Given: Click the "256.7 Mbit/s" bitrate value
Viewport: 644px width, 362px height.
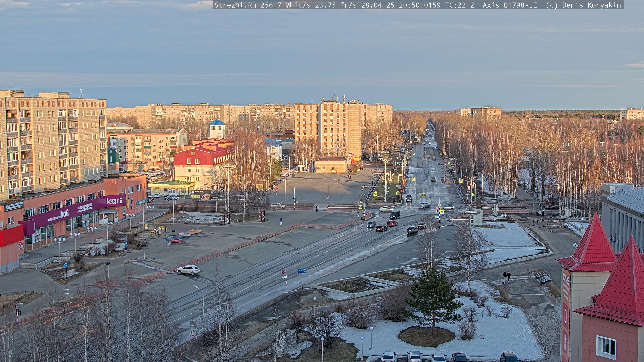Looking at the screenshot, I should click(x=285, y=5).
